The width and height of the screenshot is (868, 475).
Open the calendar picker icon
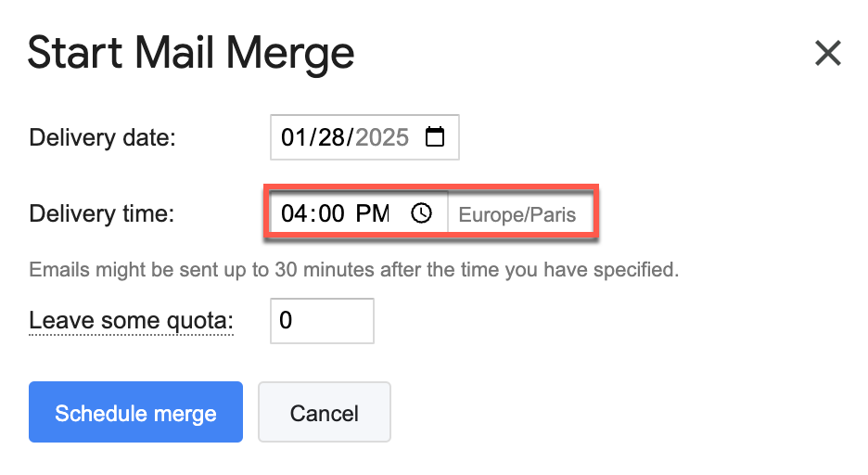[x=434, y=137]
